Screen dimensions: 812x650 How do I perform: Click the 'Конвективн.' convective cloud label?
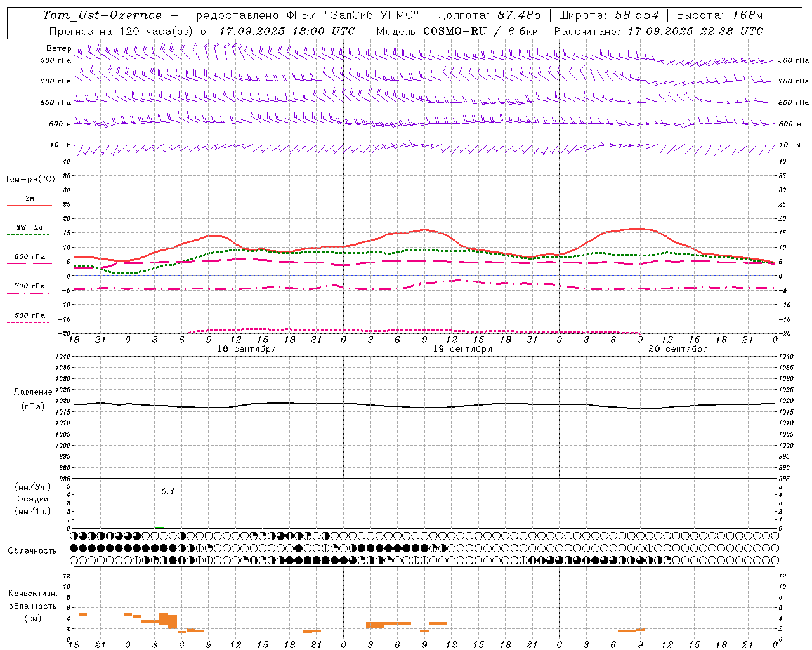point(33,594)
